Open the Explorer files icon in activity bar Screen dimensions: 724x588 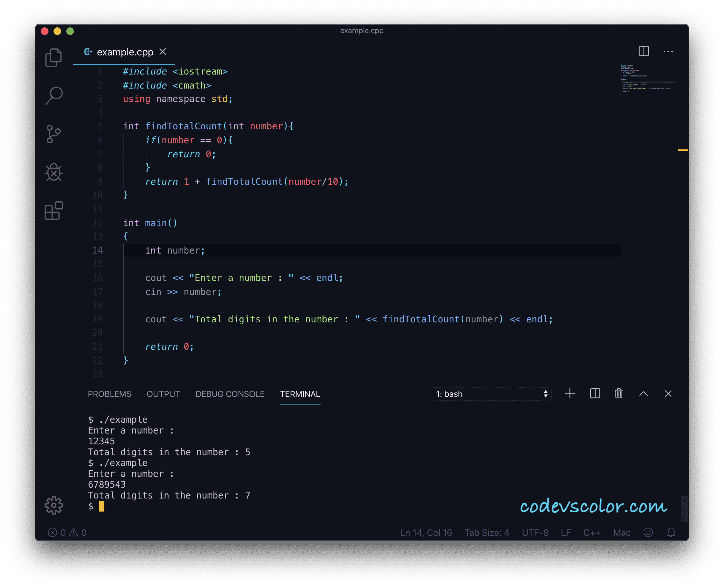click(54, 58)
